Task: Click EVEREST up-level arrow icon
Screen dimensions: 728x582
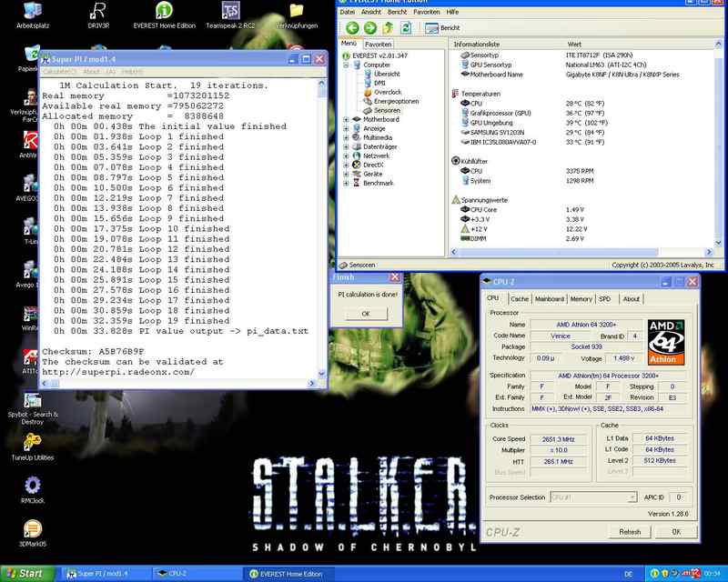Action: [389, 28]
